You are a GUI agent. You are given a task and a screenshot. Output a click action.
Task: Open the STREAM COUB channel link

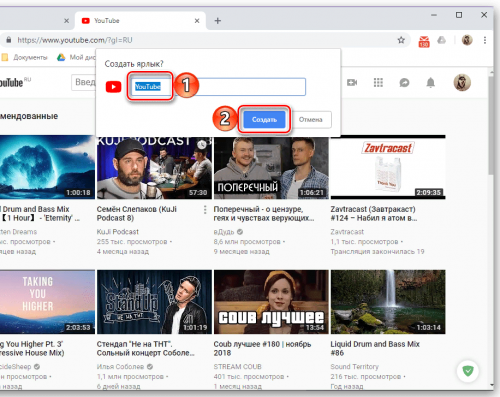(x=238, y=367)
